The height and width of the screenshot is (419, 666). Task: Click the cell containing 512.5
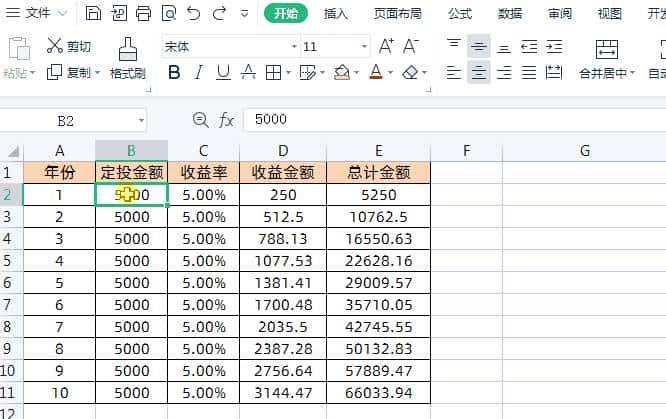point(283,217)
